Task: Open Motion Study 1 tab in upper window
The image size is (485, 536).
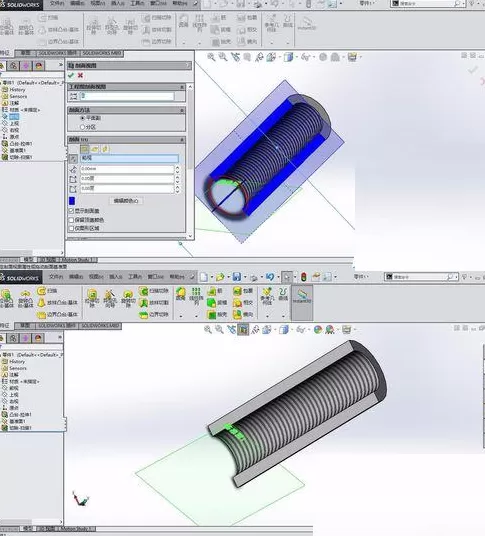Action: pyautogui.click(x=78, y=260)
